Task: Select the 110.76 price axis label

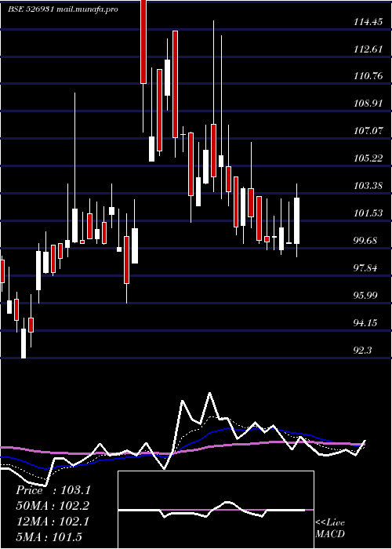Action: [x=368, y=76]
